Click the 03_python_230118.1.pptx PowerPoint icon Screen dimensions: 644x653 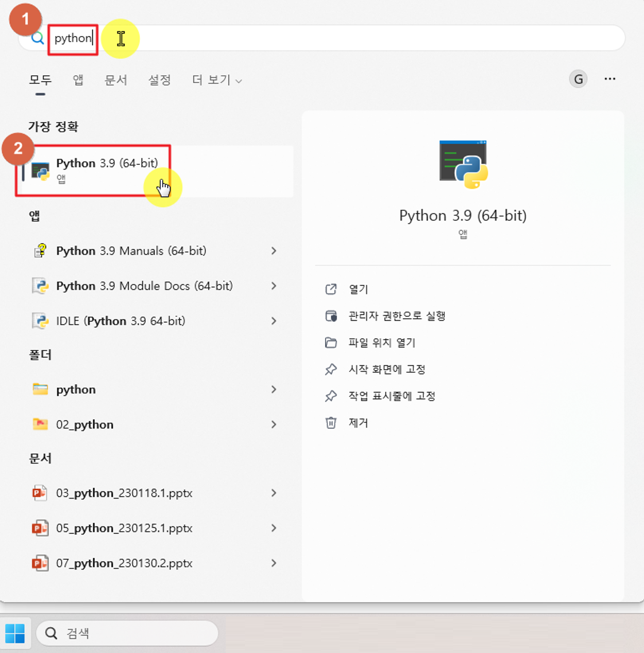click(x=40, y=493)
